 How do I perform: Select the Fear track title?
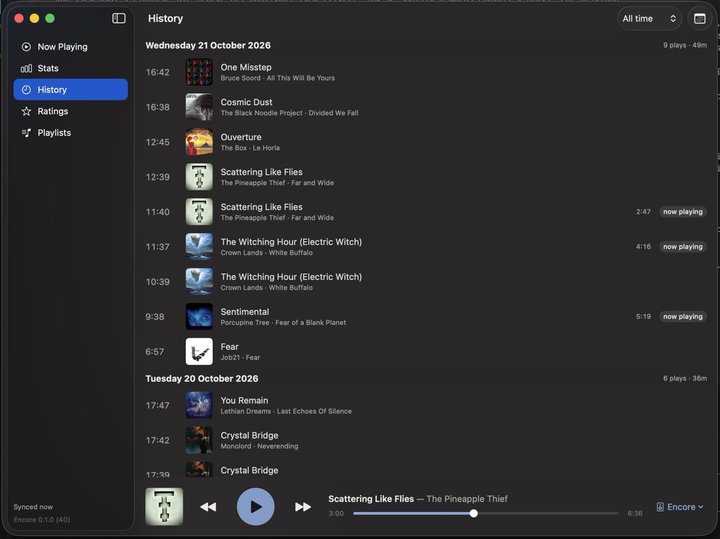point(230,347)
